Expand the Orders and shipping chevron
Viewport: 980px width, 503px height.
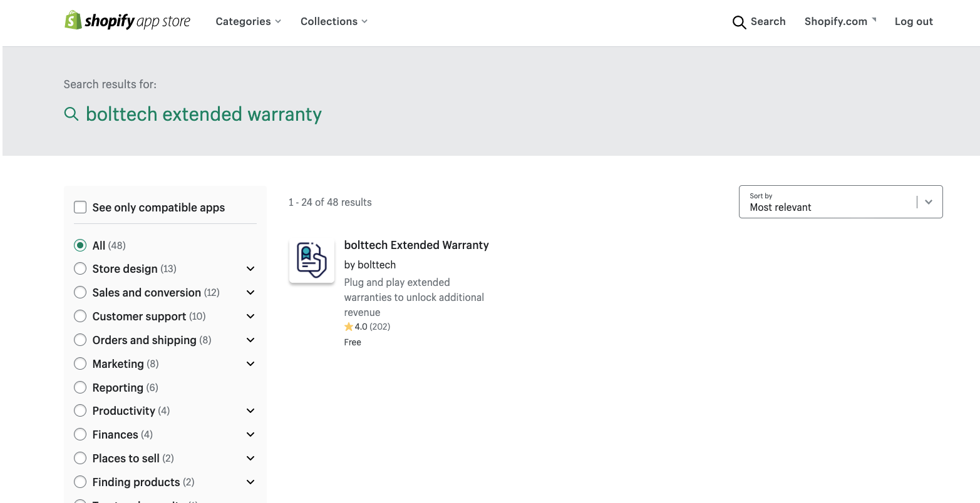[250, 340]
